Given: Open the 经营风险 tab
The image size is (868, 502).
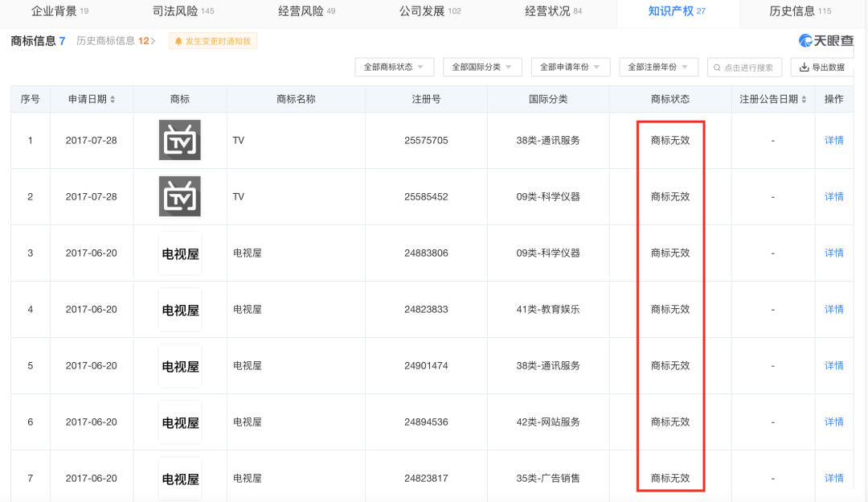Looking at the screenshot, I should (307, 11).
